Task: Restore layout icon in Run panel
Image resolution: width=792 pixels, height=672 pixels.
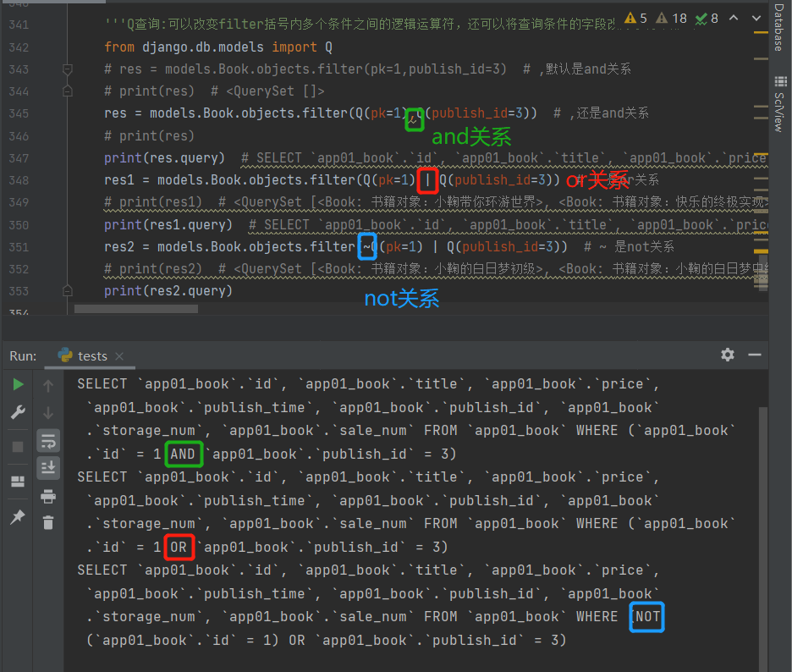Action: [x=18, y=482]
